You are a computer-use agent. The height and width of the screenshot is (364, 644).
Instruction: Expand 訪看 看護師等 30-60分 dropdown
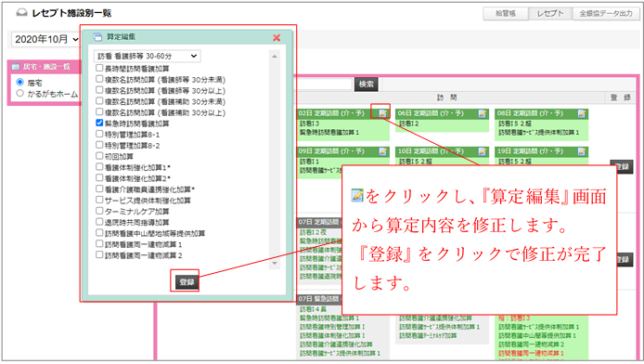tap(147, 56)
